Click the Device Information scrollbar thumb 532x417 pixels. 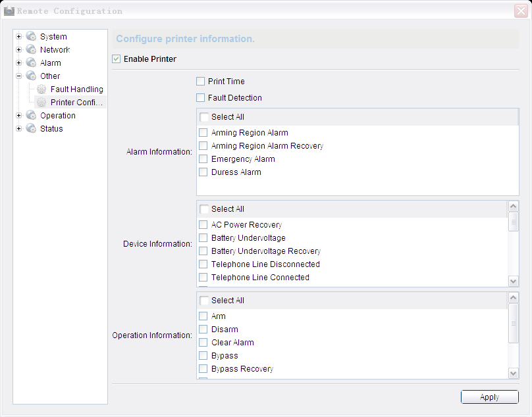click(514, 222)
